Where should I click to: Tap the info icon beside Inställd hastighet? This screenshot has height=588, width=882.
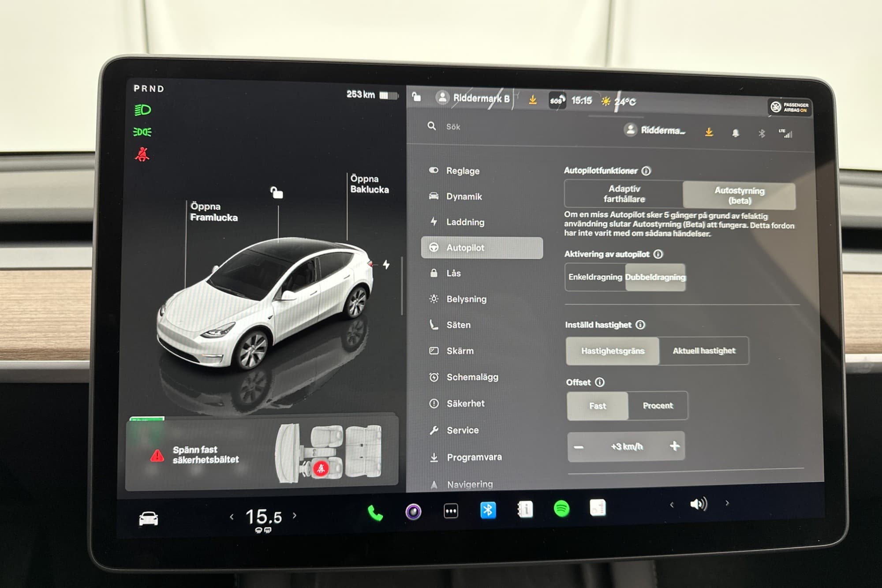pyautogui.click(x=640, y=325)
